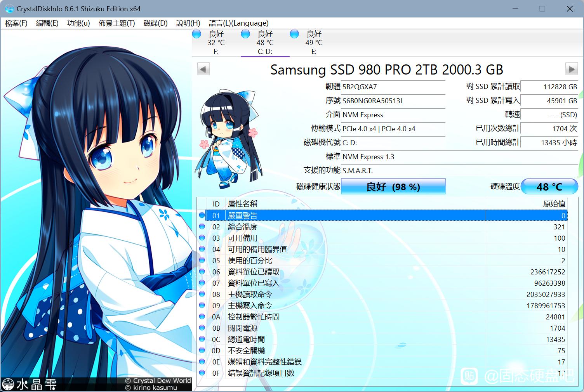Image resolution: width=584 pixels, height=392 pixels.
Task: Open the 語言(L)(Language) menu
Action: point(238,23)
